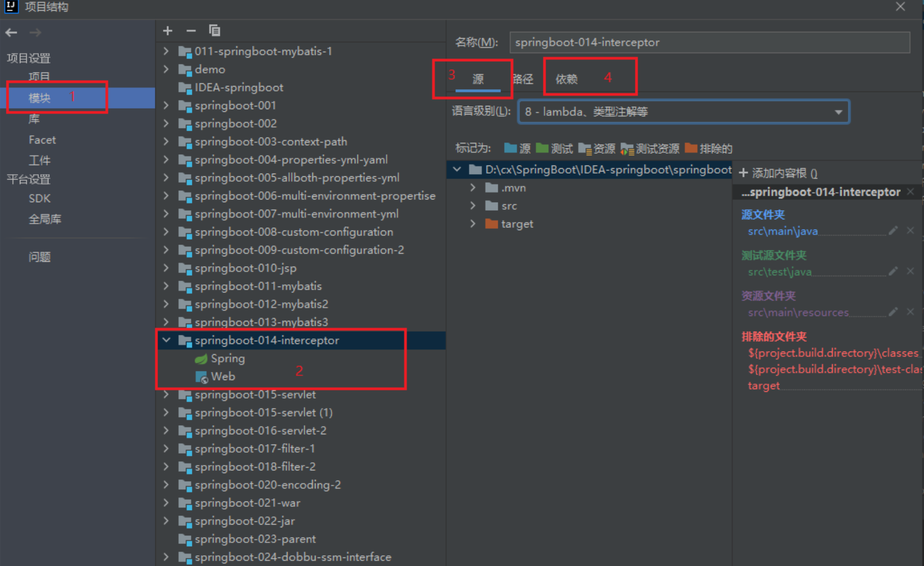Switch to the 源 (Sources) tab
This screenshot has width=924, height=566.
coord(478,79)
